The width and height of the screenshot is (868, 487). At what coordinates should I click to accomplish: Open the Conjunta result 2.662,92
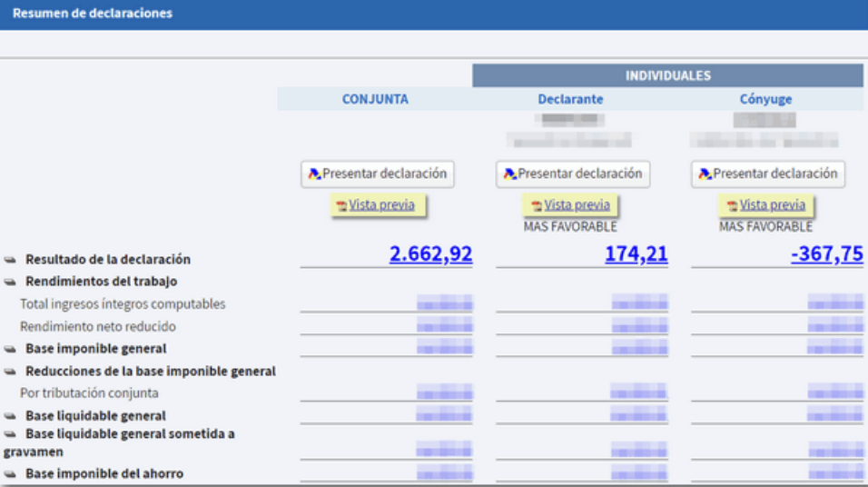[x=430, y=254]
